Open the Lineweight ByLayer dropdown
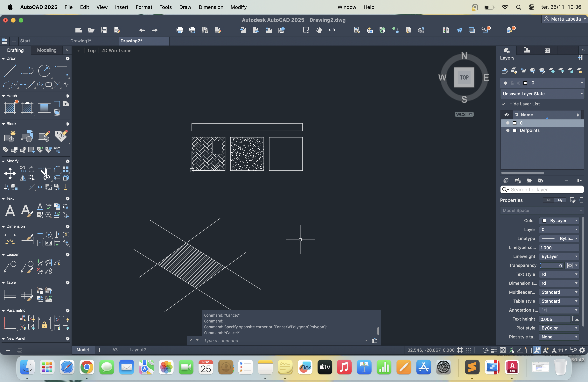The height and width of the screenshot is (382, 588). click(x=559, y=257)
